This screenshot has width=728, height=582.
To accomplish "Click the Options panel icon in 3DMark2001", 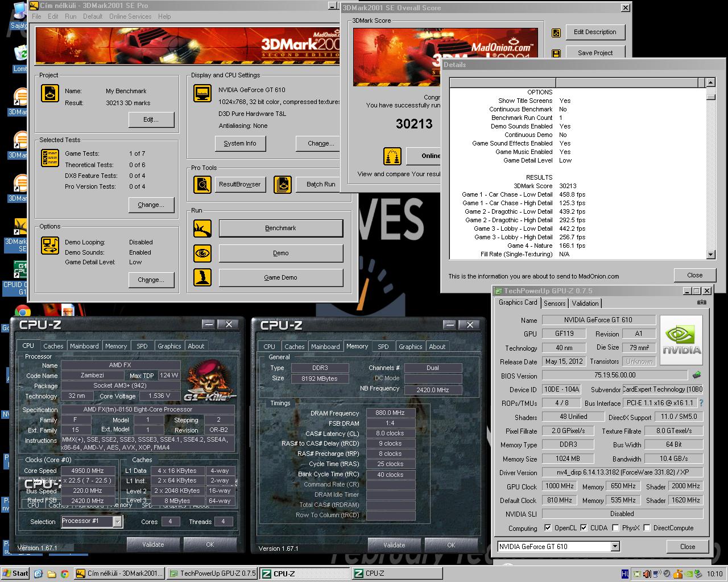I will [x=50, y=246].
